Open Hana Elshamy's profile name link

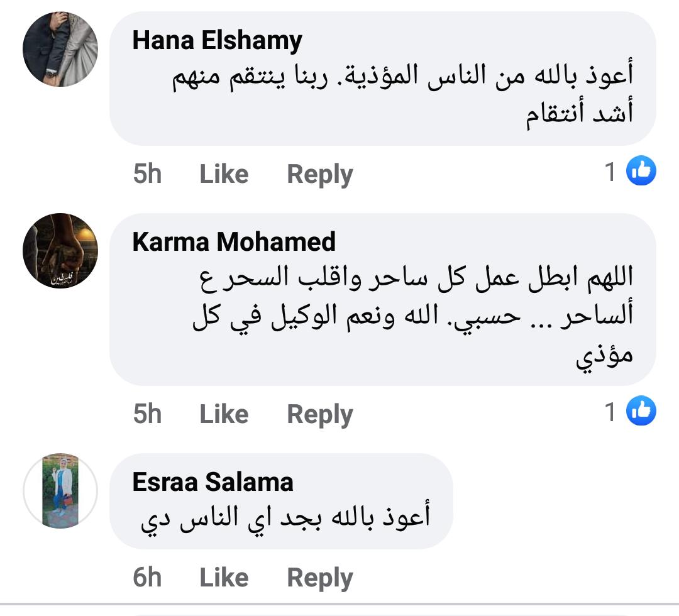point(218,41)
